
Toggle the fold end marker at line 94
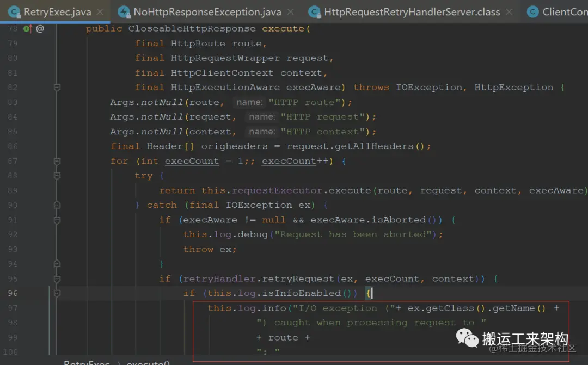coord(57,264)
